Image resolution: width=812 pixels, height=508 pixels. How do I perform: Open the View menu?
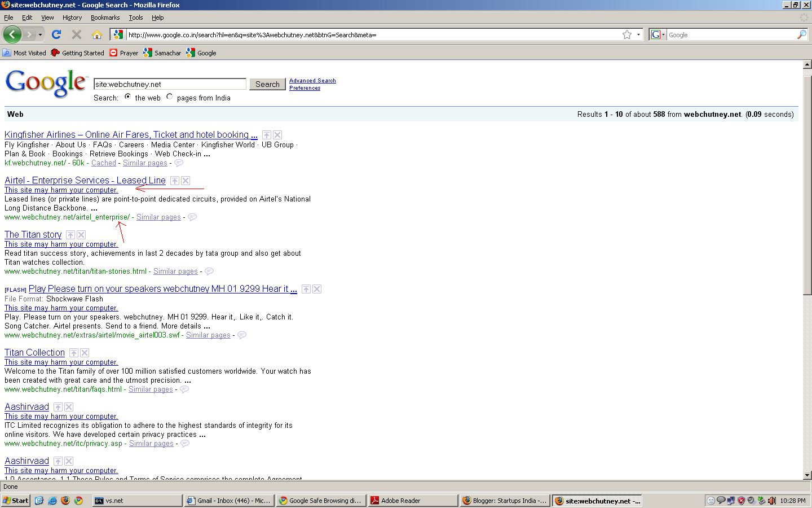pos(47,17)
